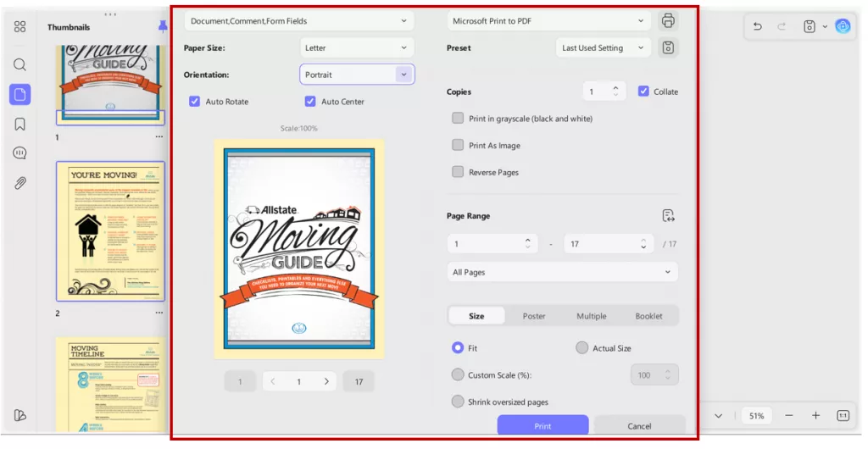
Task: Enable Reverse Pages
Action: (458, 172)
